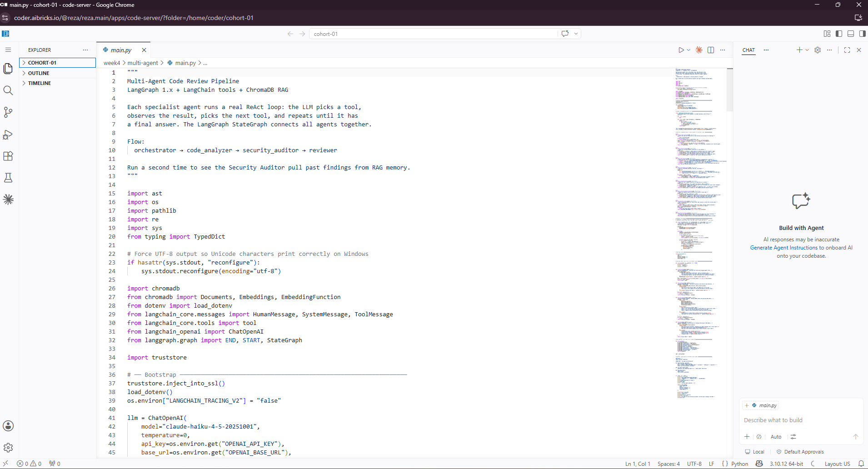The width and height of the screenshot is (868, 469).
Task: Open chat toggle icon in command center
Action: coord(565,34)
